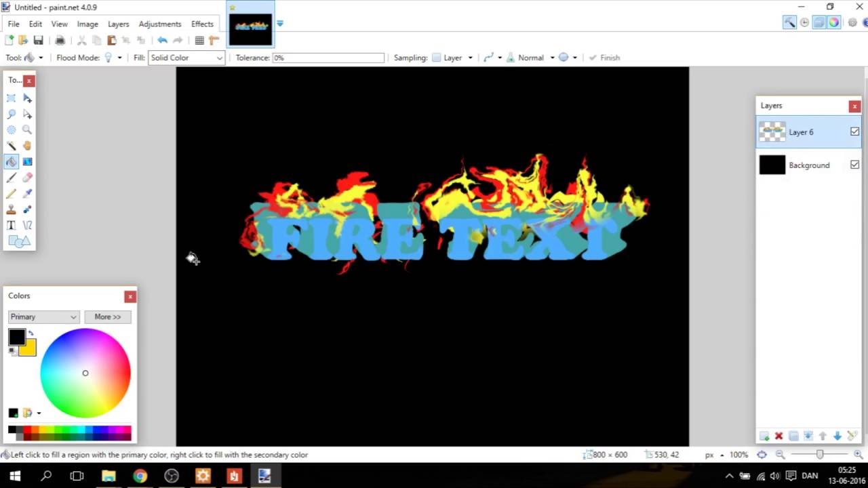
Task: Select the Text tool
Action: click(x=12, y=225)
